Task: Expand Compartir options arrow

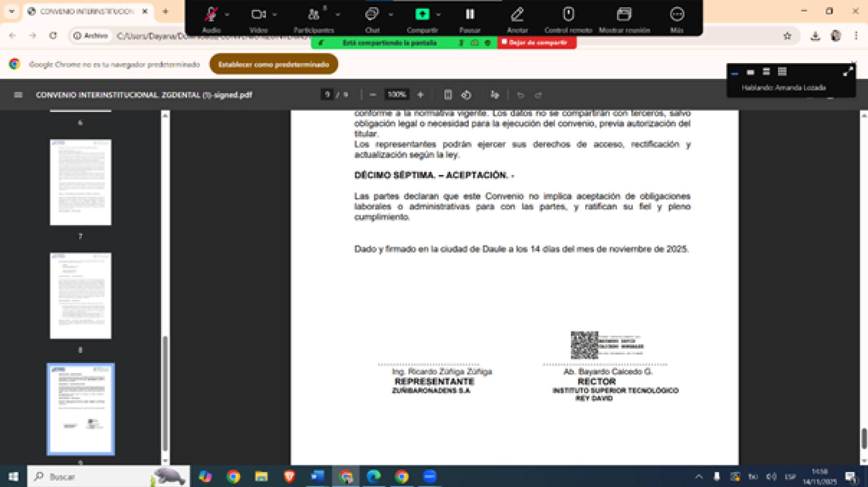Action: (438, 15)
